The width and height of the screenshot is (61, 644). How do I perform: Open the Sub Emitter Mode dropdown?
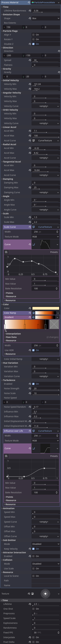(46, 544)
